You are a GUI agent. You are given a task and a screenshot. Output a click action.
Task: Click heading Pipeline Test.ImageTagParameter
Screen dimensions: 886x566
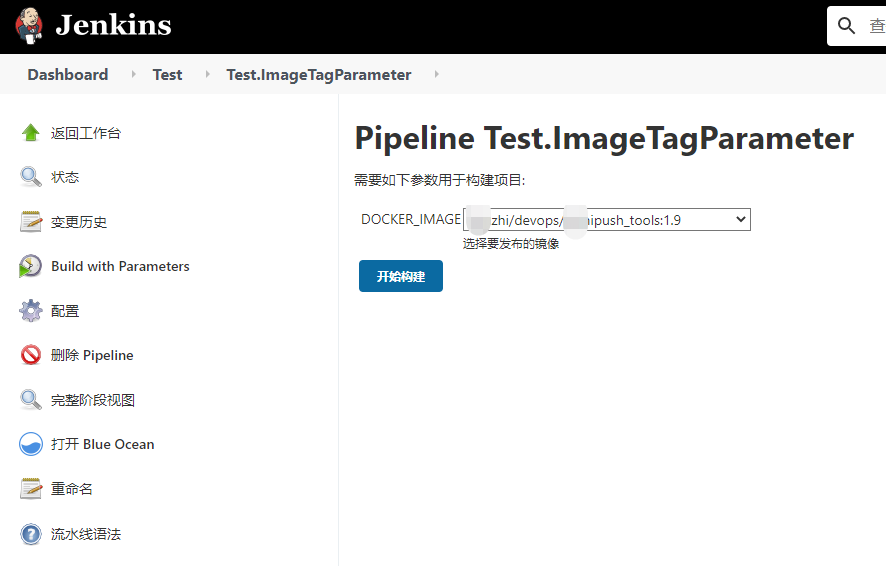604,138
